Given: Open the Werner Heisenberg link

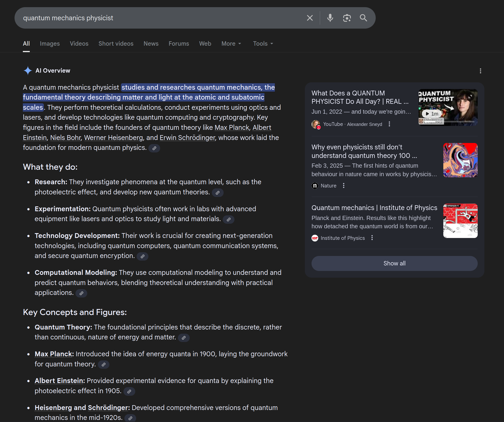Looking at the screenshot, I should click(114, 138).
